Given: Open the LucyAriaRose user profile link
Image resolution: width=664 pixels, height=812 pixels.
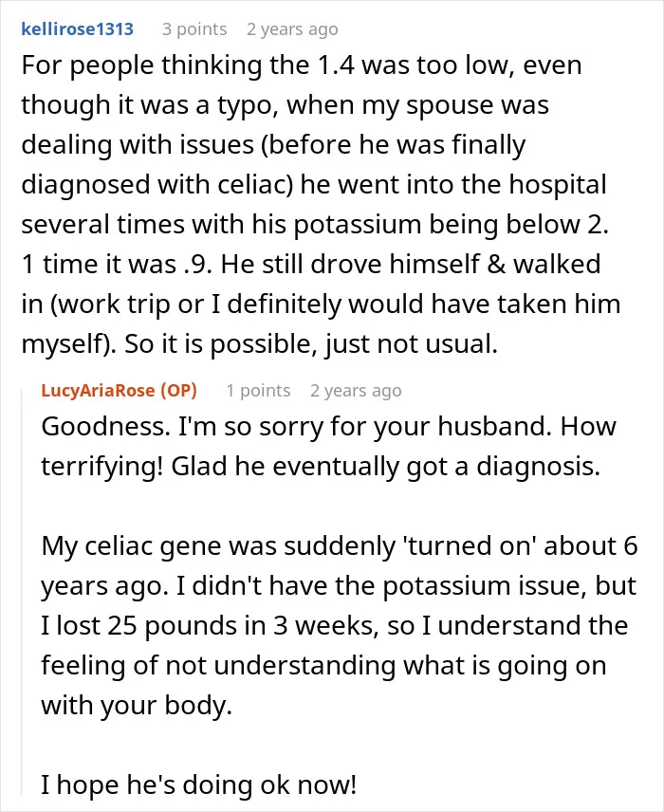Looking at the screenshot, I should pos(98,390).
